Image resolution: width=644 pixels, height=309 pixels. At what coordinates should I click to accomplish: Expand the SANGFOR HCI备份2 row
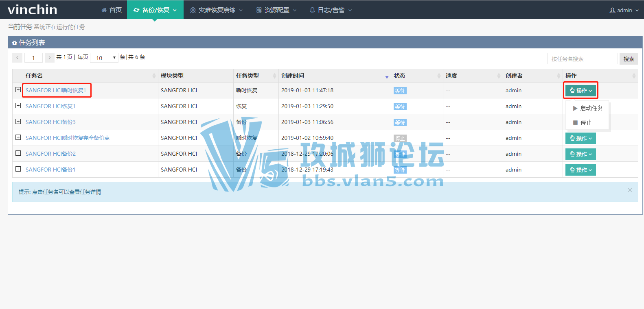[x=18, y=153]
